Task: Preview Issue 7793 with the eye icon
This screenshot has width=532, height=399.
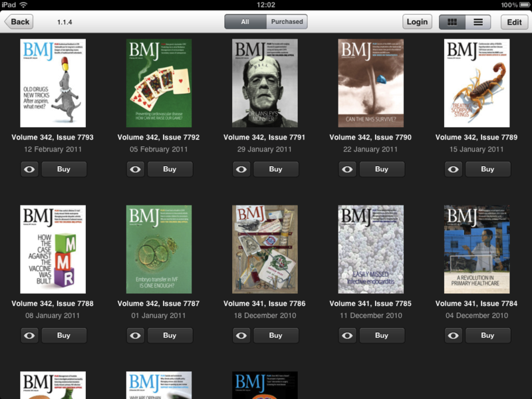Action: point(29,169)
